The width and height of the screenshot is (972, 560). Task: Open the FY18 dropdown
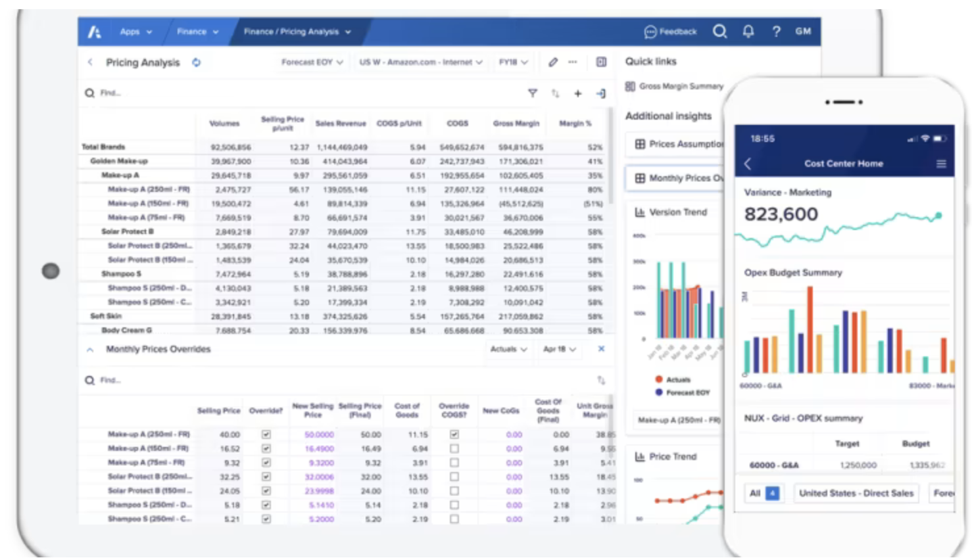point(514,62)
